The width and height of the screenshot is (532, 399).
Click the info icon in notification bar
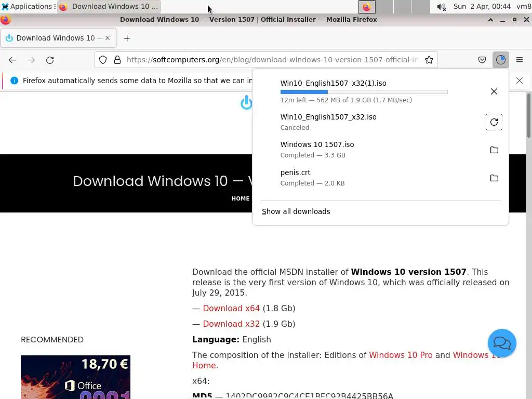pos(14,81)
